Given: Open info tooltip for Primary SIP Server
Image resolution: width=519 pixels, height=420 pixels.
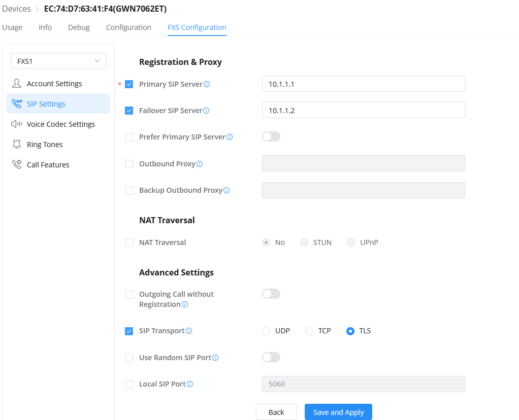Looking at the screenshot, I should coord(207,84).
